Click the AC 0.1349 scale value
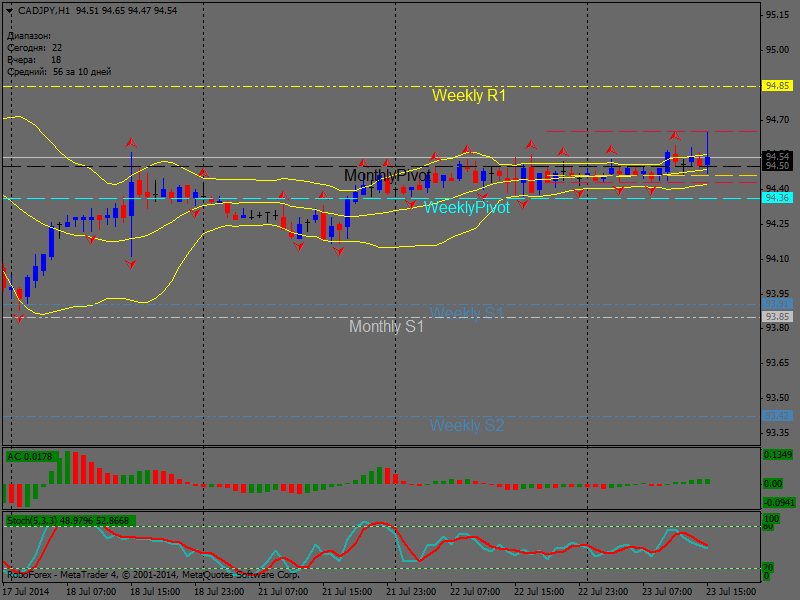Screen dimensions: 800x600 (778, 456)
